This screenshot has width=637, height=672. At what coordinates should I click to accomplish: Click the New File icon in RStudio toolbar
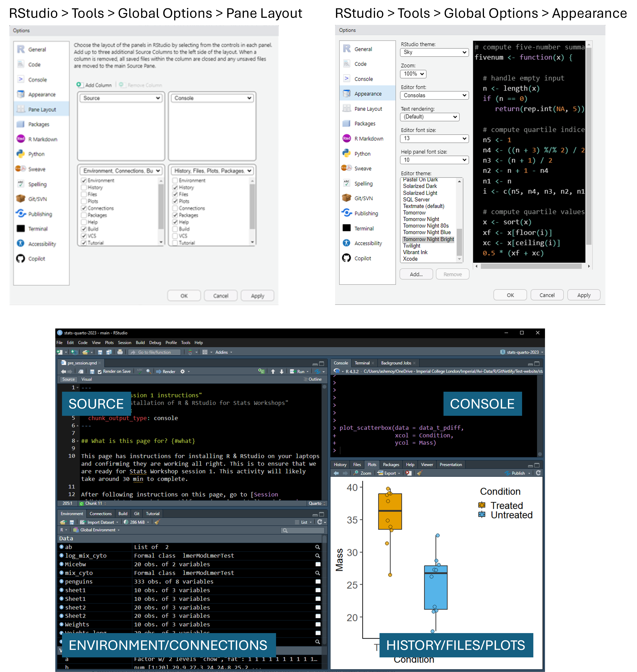[60, 352]
